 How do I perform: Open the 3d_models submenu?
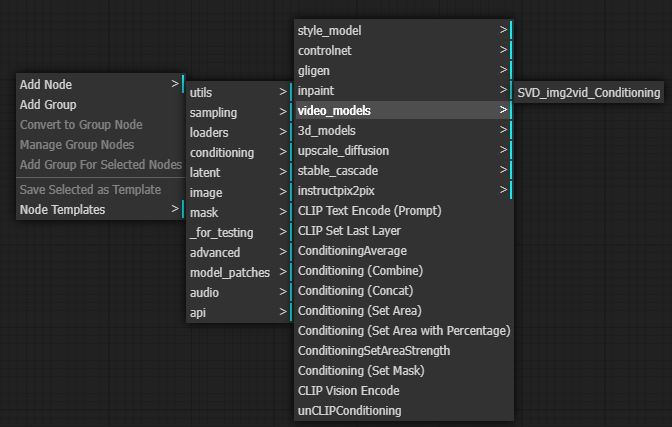tap(404, 130)
